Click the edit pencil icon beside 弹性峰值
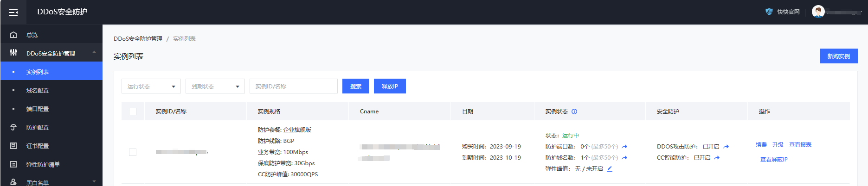The height and width of the screenshot is (186, 868). (610, 169)
